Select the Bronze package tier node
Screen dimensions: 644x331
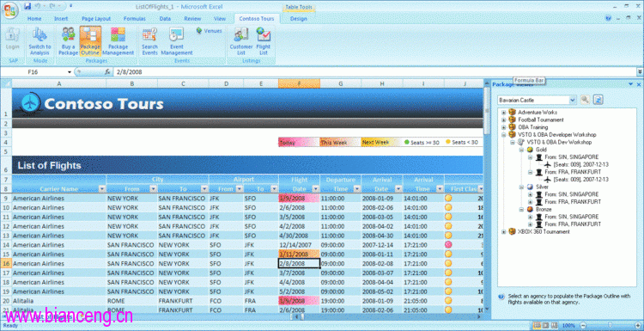[543, 209]
